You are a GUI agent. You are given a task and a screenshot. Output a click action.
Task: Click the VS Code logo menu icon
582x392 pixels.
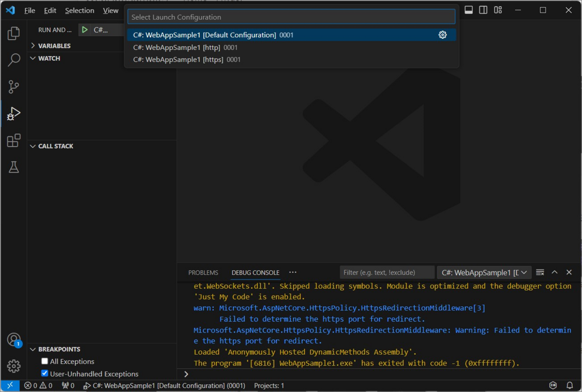tap(10, 10)
